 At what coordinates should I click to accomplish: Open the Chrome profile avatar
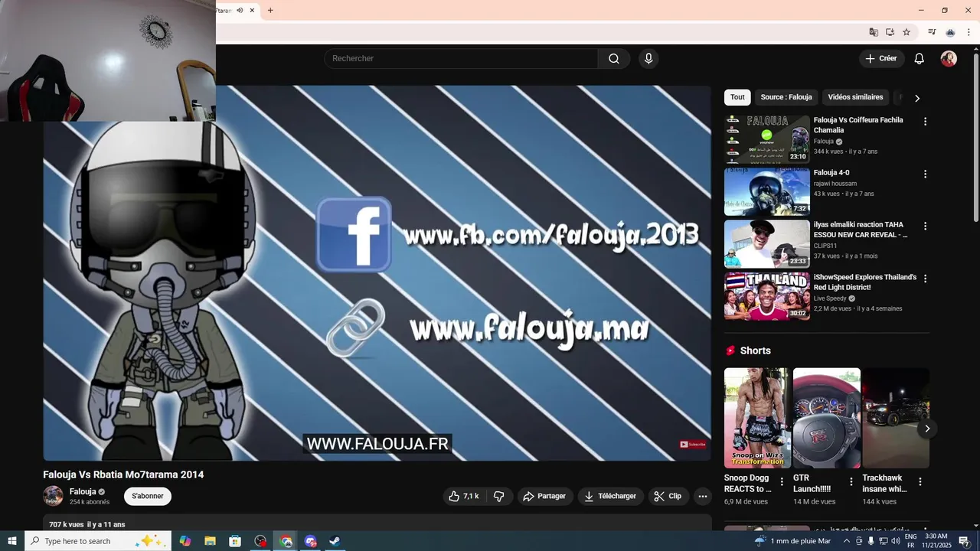pos(950,32)
